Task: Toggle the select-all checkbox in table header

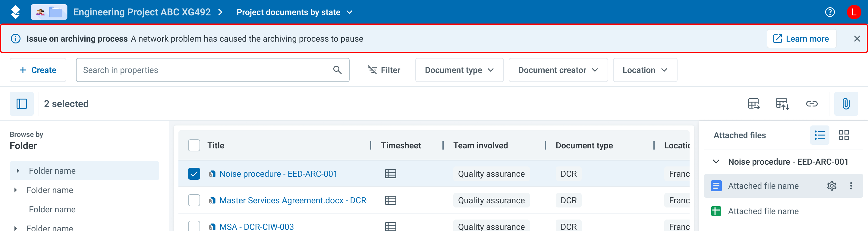Action: point(194,146)
